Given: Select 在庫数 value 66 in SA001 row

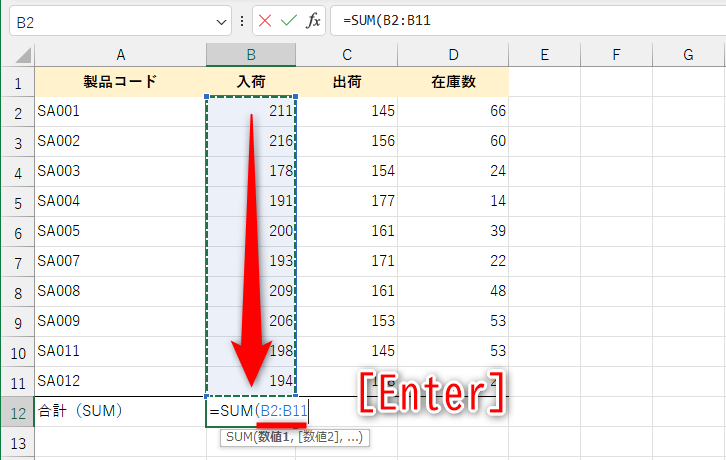Looking at the screenshot, I should pos(453,111).
